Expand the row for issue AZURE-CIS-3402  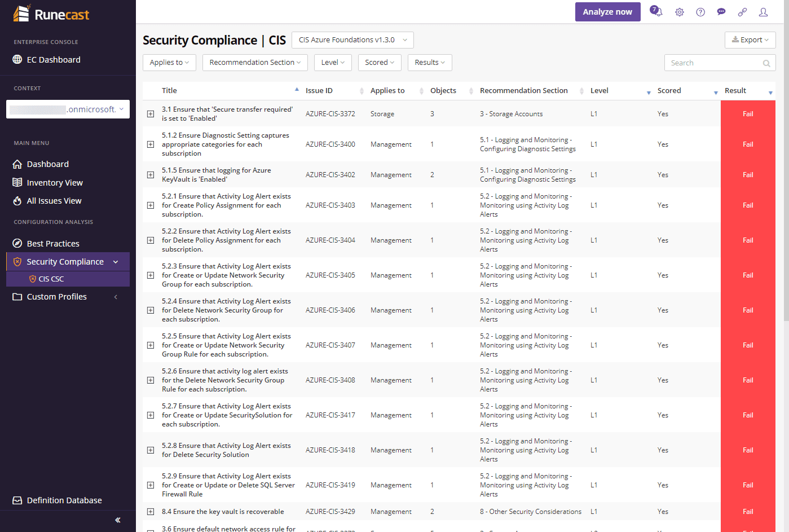pyautogui.click(x=151, y=175)
